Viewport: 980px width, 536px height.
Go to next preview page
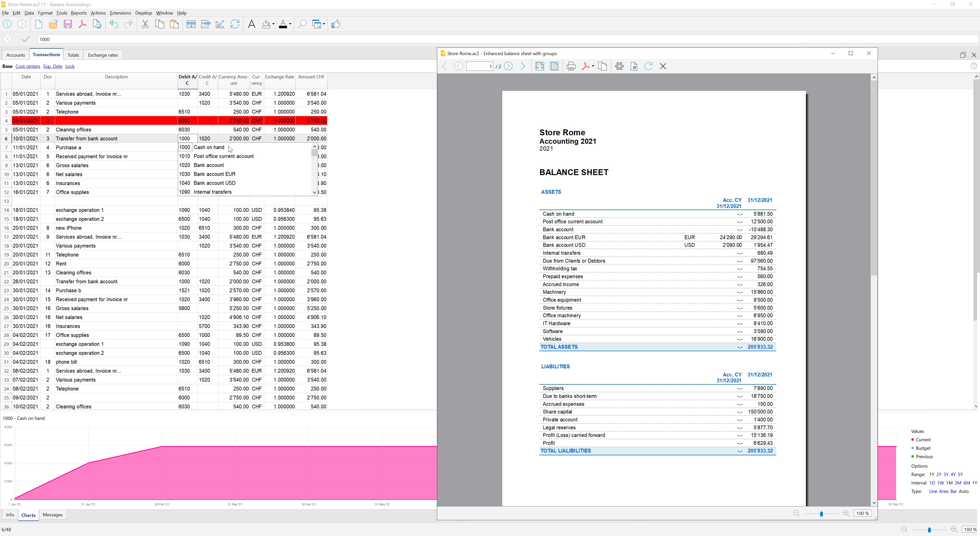508,66
